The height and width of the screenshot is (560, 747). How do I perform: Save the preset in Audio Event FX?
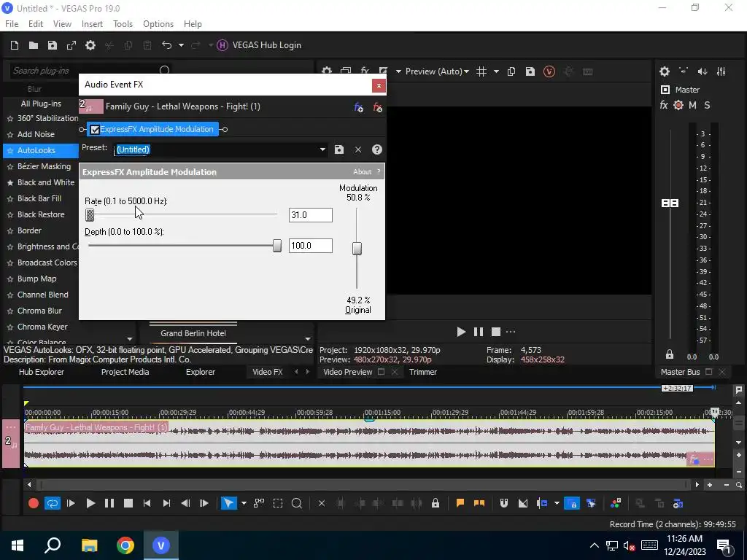[x=339, y=149]
